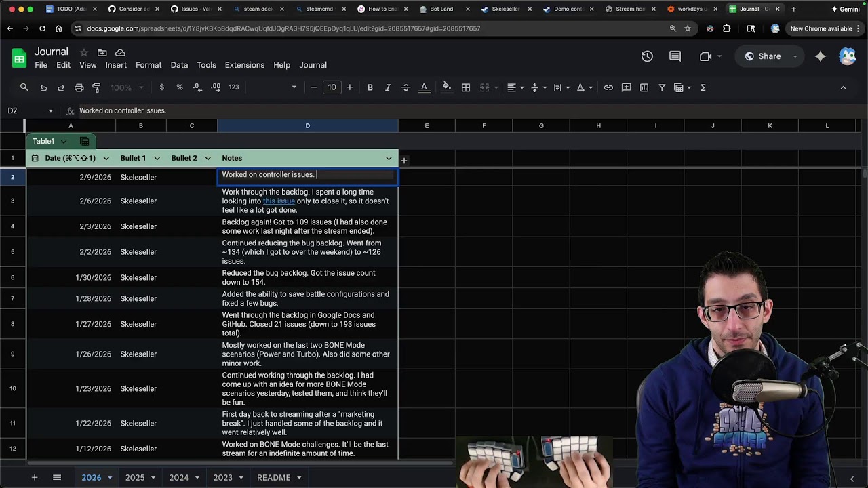Activate the paint format tool
Image resolution: width=868 pixels, height=488 pixels.
(x=96, y=87)
